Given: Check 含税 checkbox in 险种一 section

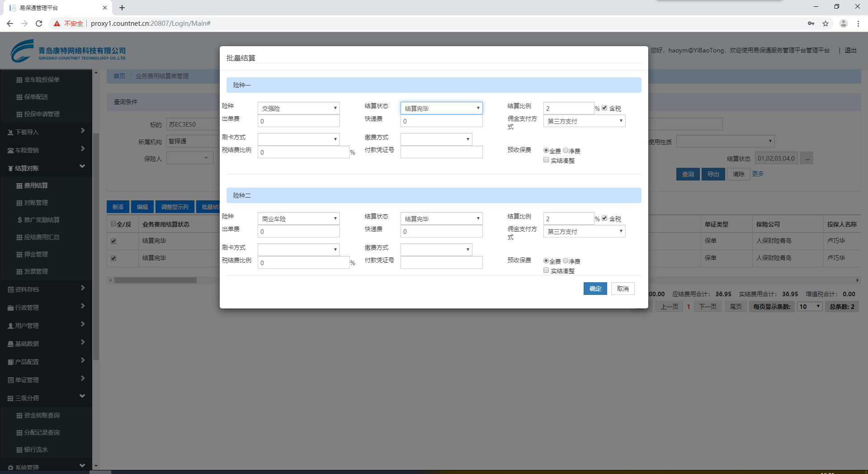Looking at the screenshot, I should (604, 108).
